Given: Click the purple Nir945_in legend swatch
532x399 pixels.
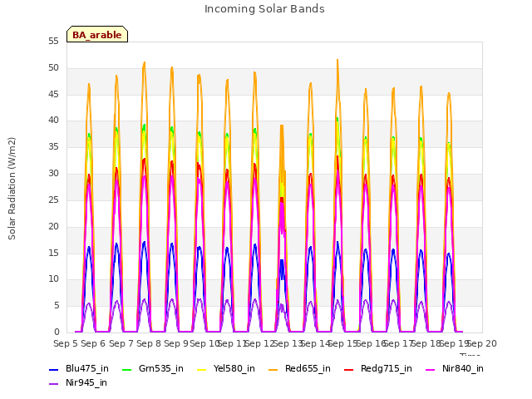Looking at the screenshot, I should pos(53,384).
